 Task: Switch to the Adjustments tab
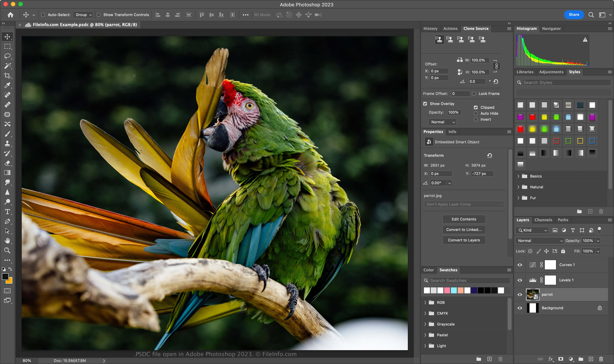pyautogui.click(x=551, y=72)
